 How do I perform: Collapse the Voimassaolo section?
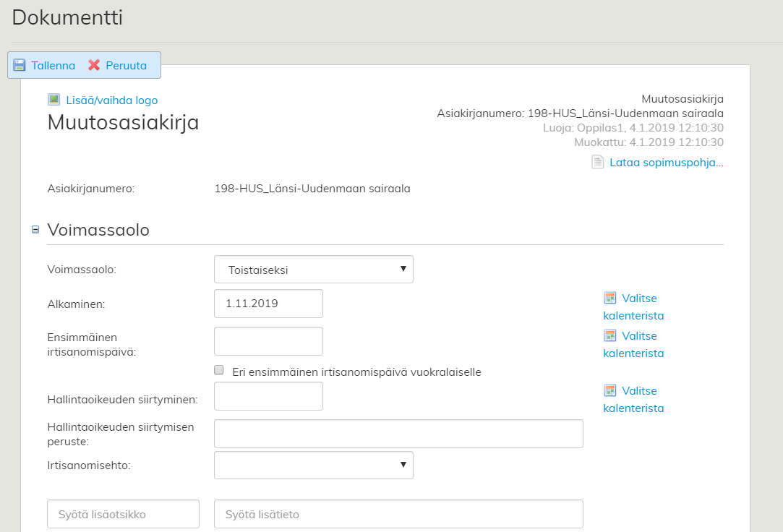tap(35, 230)
